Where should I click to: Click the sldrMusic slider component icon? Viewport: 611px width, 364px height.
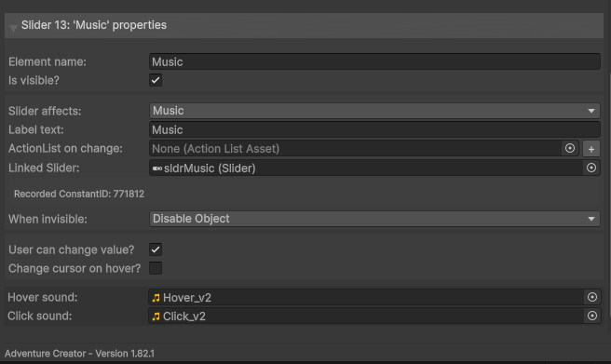[157, 169]
